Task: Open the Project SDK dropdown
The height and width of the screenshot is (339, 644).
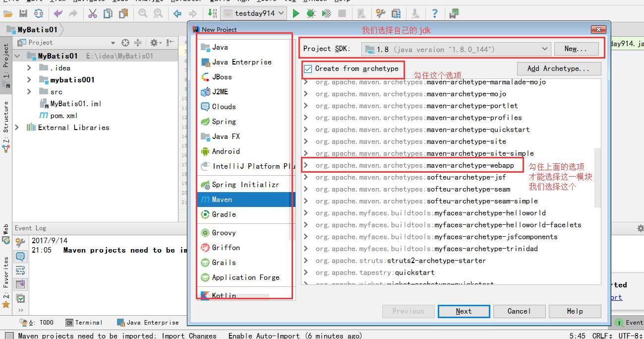Action: click(x=456, y=49)
